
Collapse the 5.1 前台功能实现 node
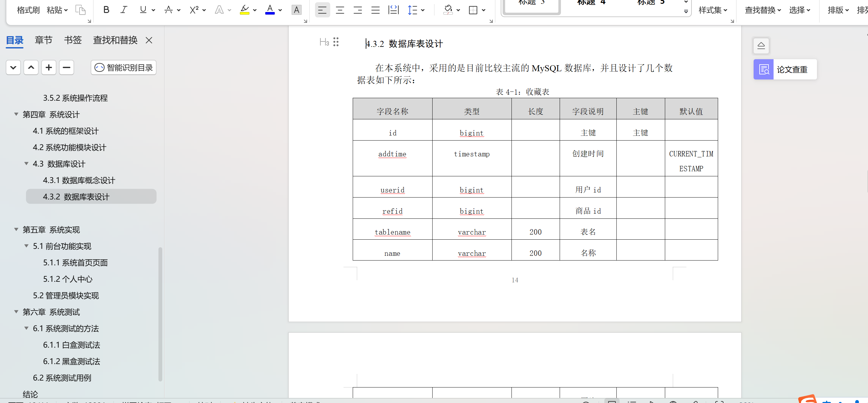pyautogui.click(x=26, y=246)
